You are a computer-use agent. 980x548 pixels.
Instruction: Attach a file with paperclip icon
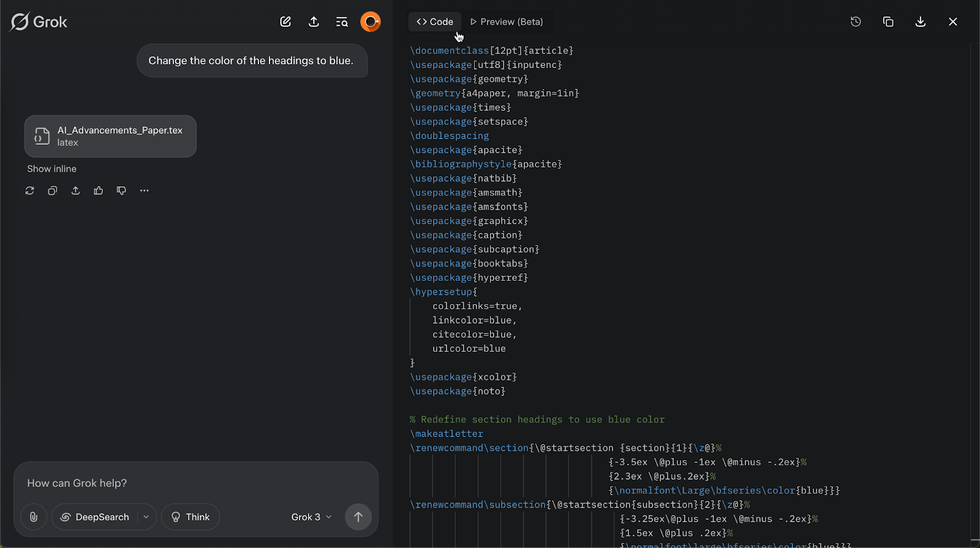click(x=34, y=517)
